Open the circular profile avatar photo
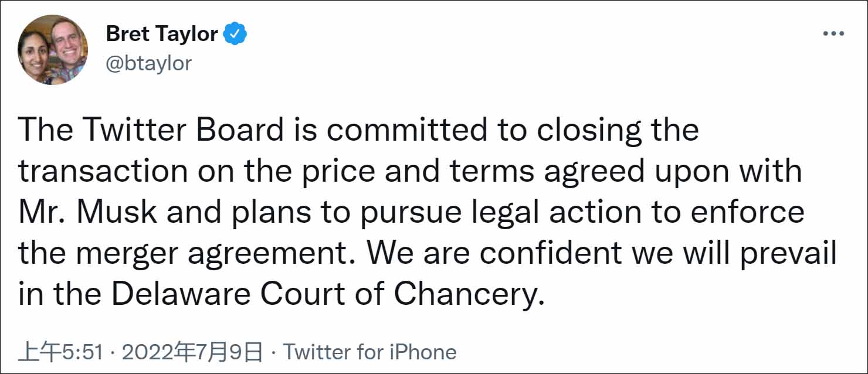868x374 pixels. (x=53, y=50)
